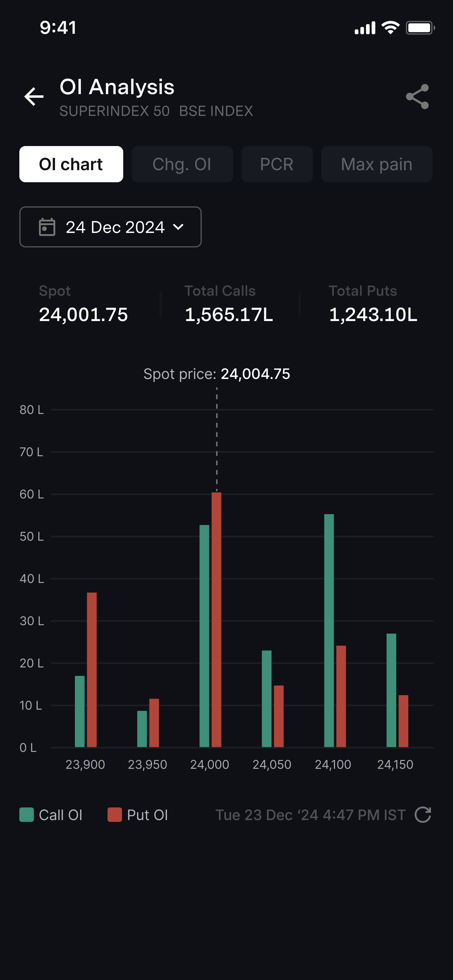Tap the refresh icon beside timestamp
Image resolution: width=453 pixels, height=980 pixels.
(x=422, y=815)
